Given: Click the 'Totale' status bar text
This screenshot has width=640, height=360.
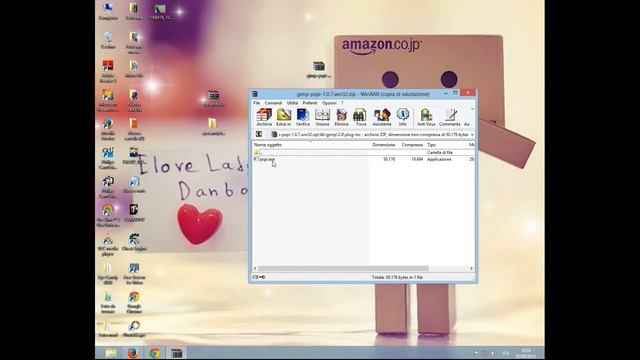Looking at the screenshot, I should point(397,277).
